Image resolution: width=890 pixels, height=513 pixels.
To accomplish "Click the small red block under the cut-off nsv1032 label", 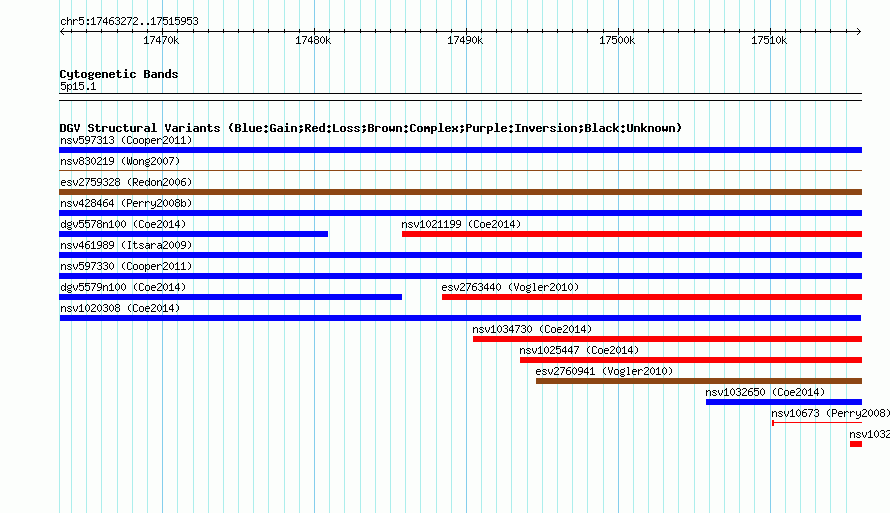I will tap(856, 444).
